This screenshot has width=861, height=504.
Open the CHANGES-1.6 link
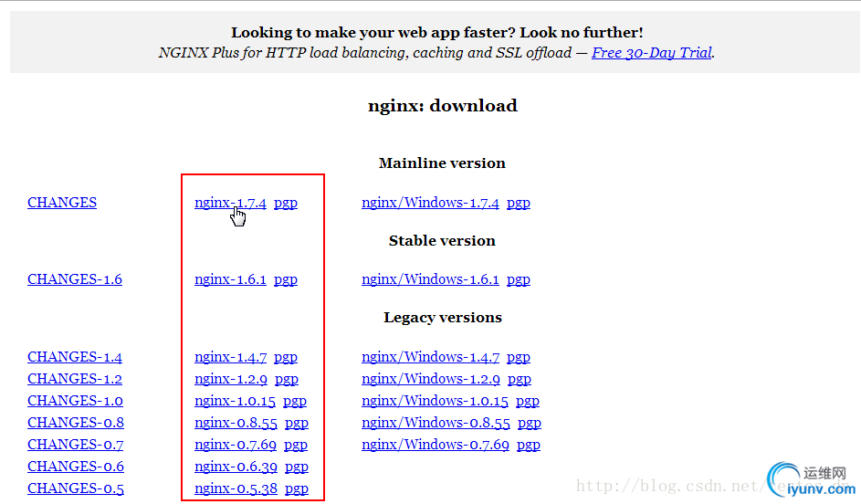click(75, 279)
